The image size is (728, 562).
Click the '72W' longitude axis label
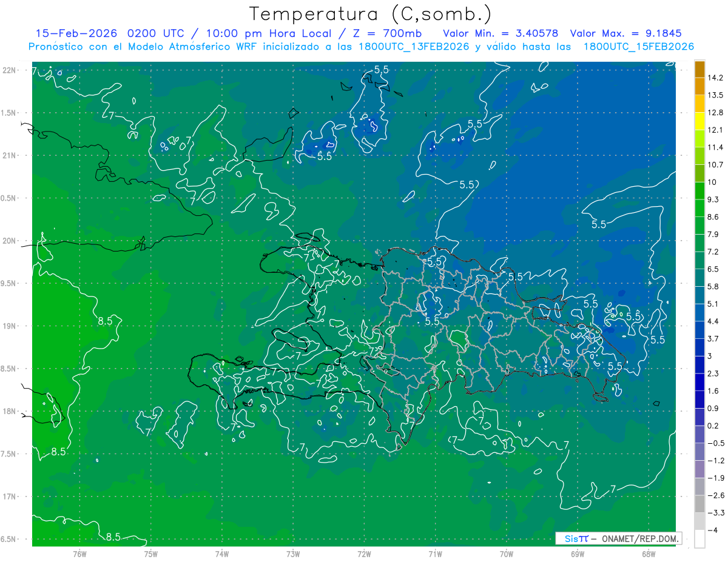[364, 554]
